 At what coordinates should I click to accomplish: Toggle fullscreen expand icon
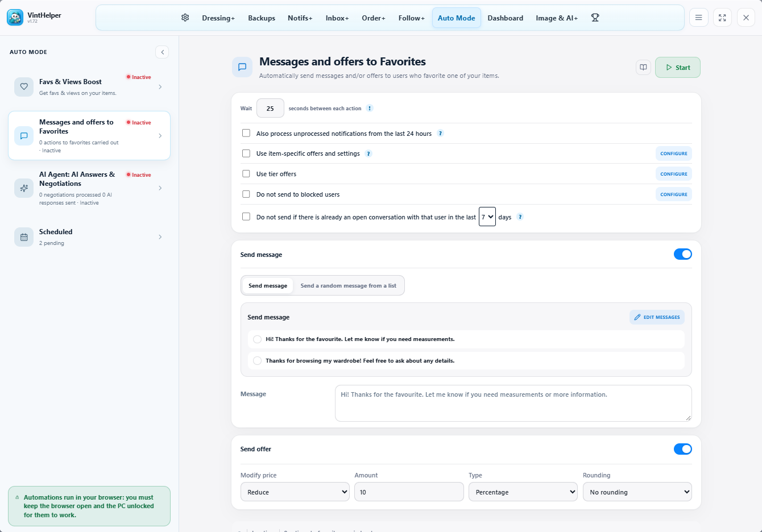point(722,18)
